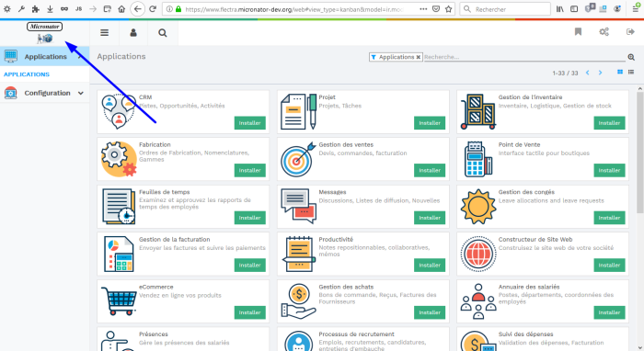Install Gestion des ventes
644x351 pixels.
click(x=430, y=170)
